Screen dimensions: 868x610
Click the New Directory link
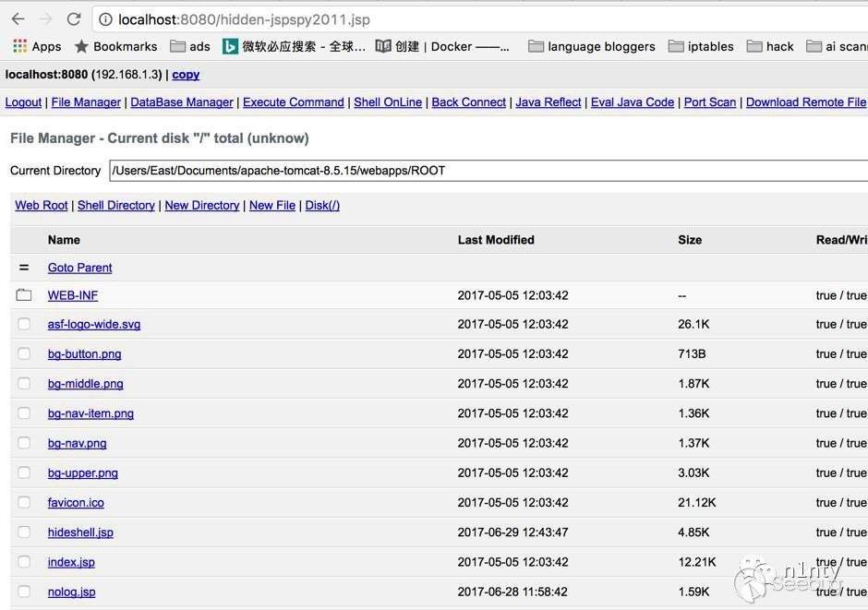201,206
